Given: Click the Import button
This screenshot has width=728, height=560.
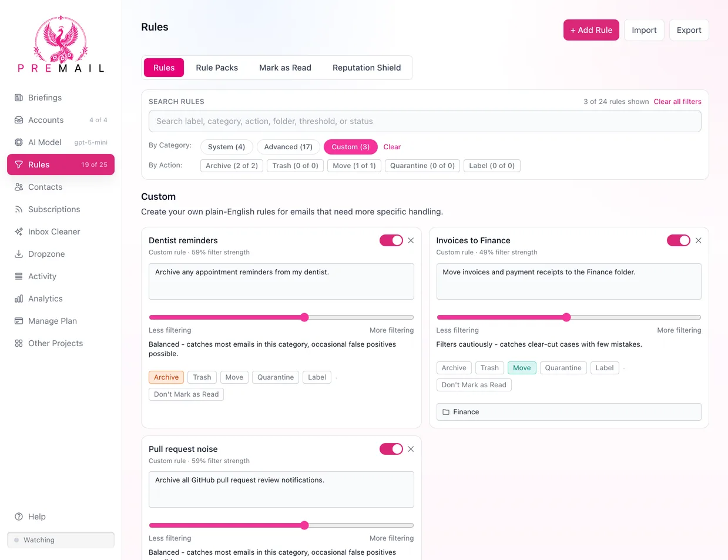Looking at the screenshot, I should pyautogui.click(x=644, y=30).
